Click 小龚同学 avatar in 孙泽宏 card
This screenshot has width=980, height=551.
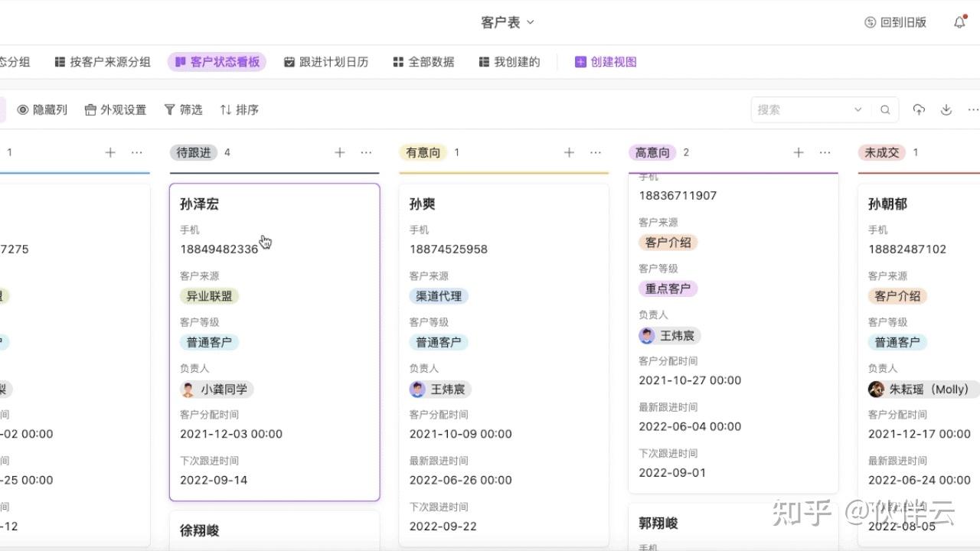tap(188, 390)
